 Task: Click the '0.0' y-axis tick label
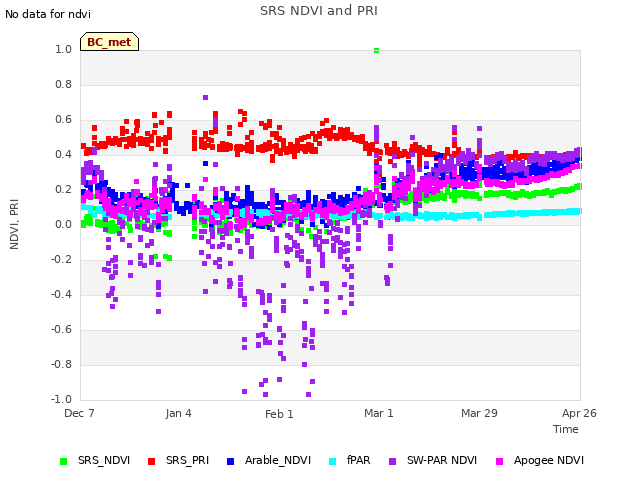(64, 224)
